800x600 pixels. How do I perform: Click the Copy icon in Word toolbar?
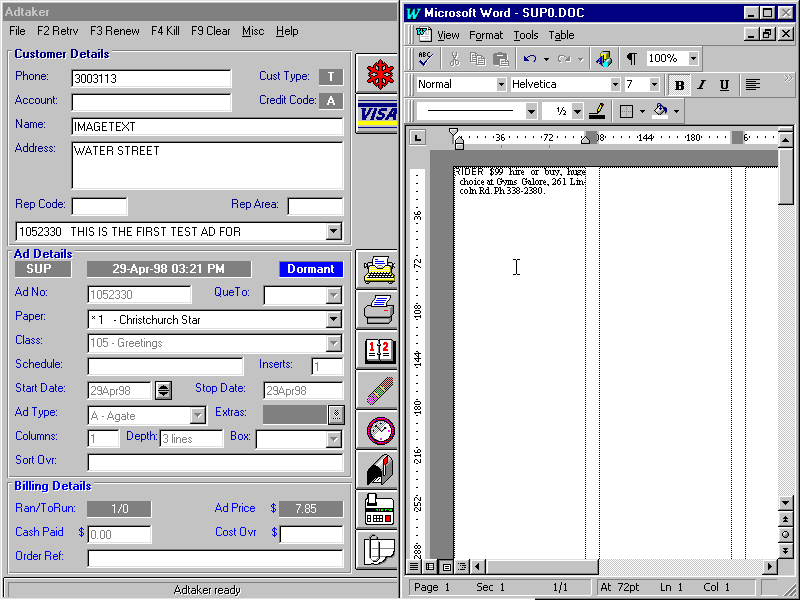click(x=478, y=59)
